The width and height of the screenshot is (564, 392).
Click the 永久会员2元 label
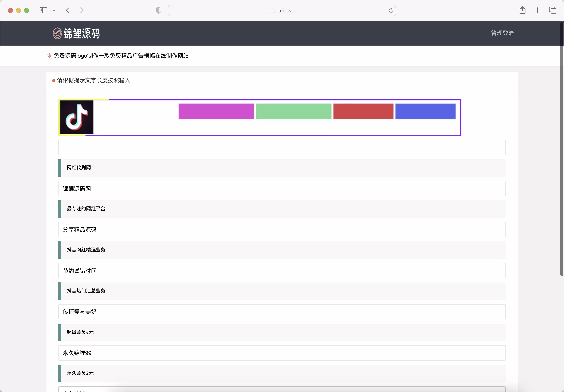tap(80, 373)
